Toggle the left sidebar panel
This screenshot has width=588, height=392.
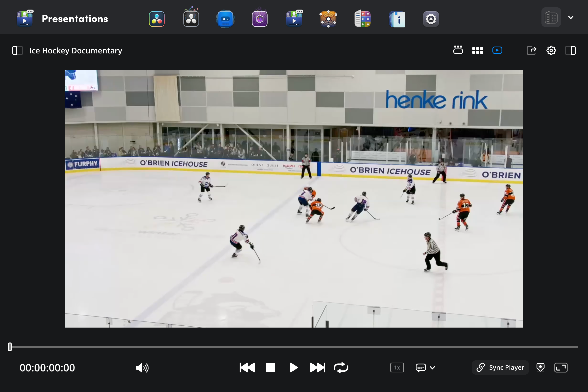17,50
